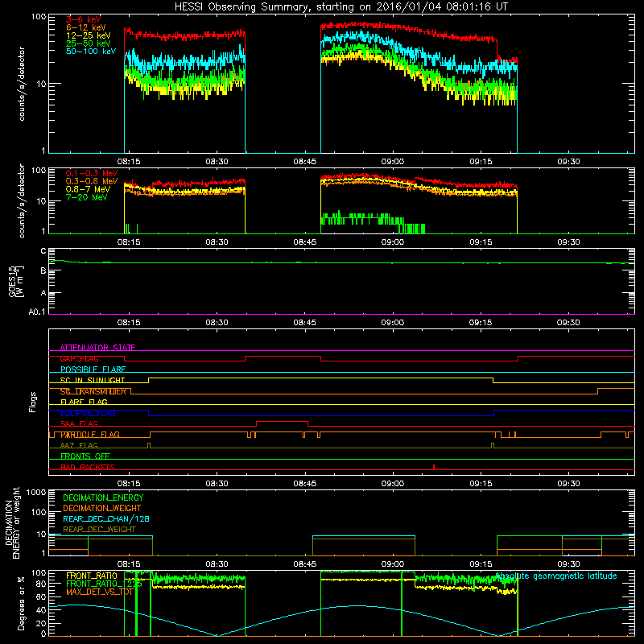Image resolution: width=644 pixels, height=644 pixels.
Task: Select the 6-12 keV legend label
Action: pyautogui.click(x=85, y=27)
